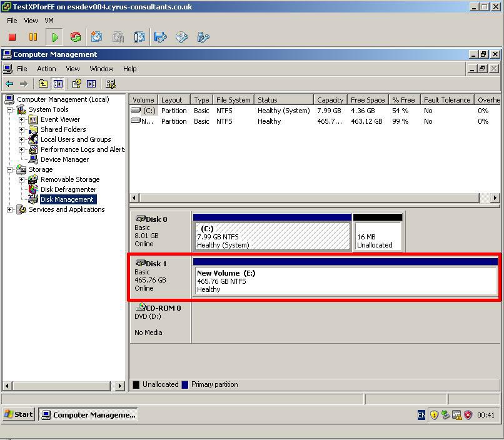The width and height of the screenshot is (504, 440).
Task: Collapse the Storage node
Action: 10,169
